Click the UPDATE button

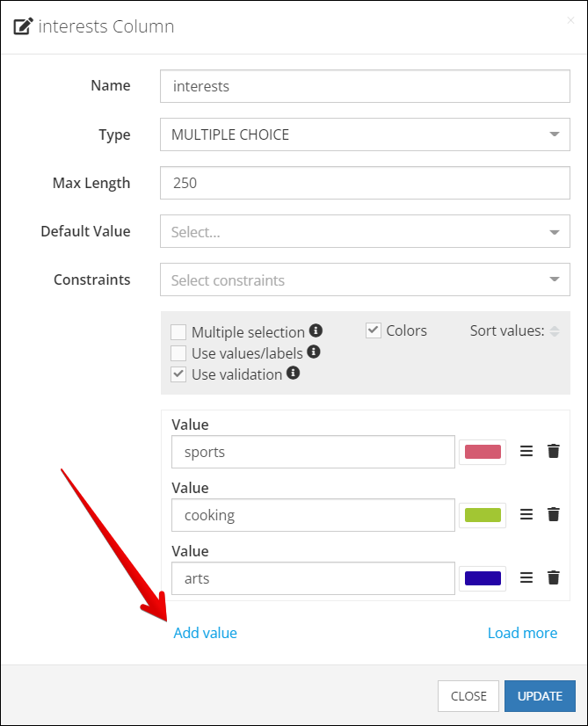[x=540, y=696]
